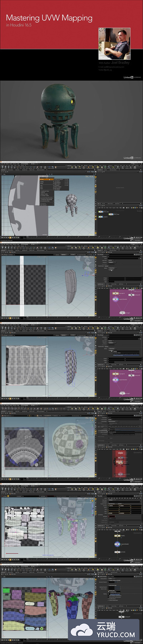Screen dimensions: 143x644
Task: Click the green hub atop the multicolored robot legs
Action: (x=73, y=598)
